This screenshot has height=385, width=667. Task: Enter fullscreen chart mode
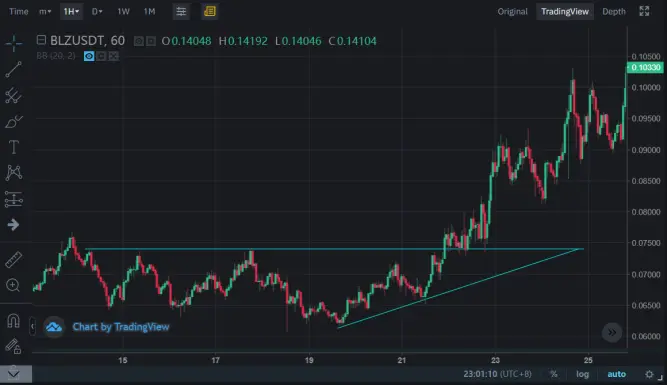644,11
